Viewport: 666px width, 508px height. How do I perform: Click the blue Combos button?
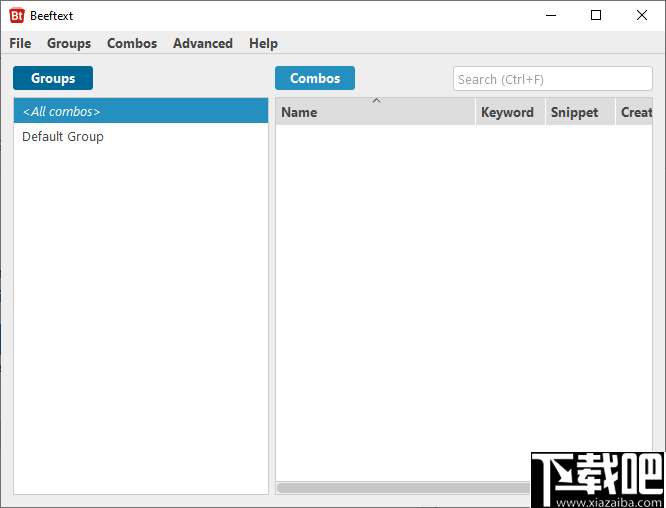click(x=315, y=78)
